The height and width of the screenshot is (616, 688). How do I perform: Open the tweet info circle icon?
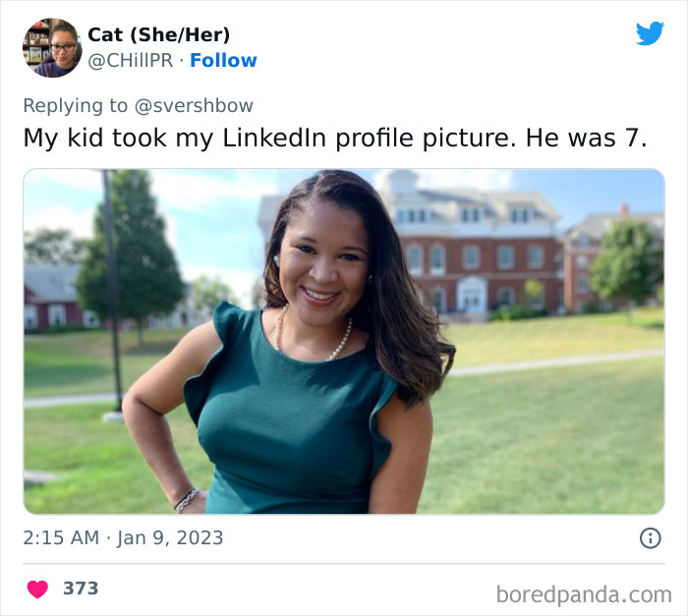pos(650,537)
